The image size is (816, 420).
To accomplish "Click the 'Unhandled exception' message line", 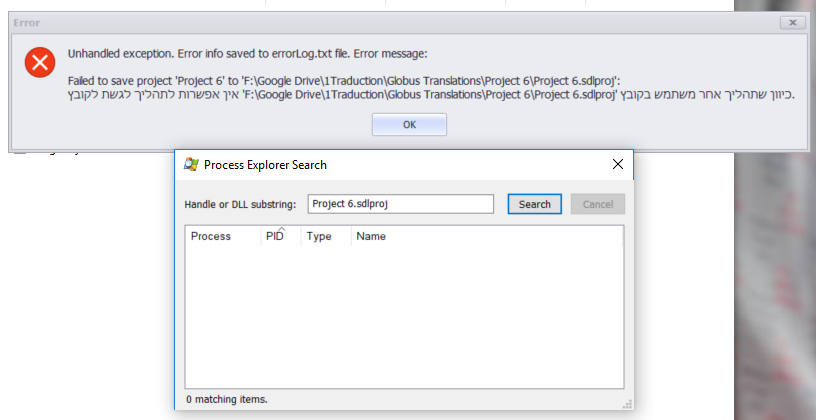I will (246, 53).
